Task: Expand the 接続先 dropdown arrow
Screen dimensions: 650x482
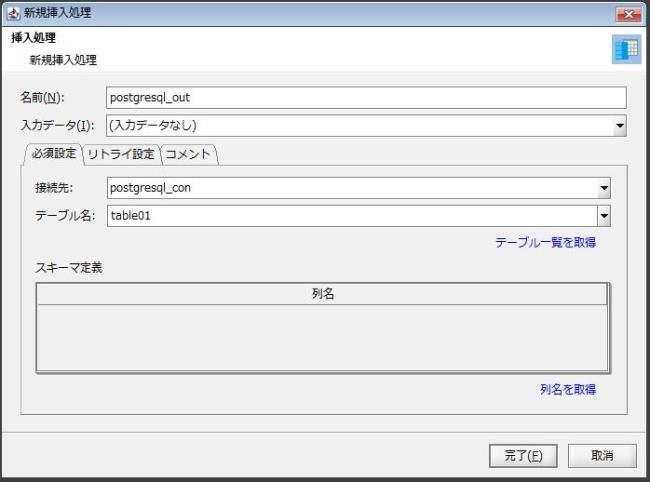Action: 603,188
